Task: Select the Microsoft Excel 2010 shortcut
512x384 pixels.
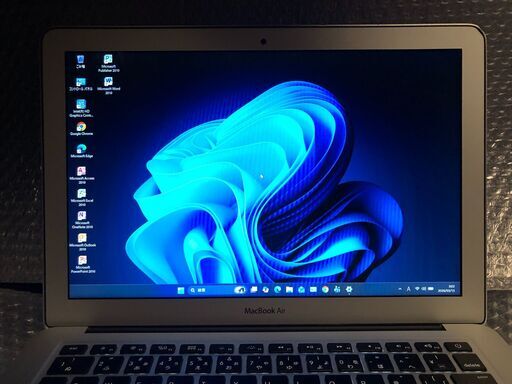Action: 82,197
